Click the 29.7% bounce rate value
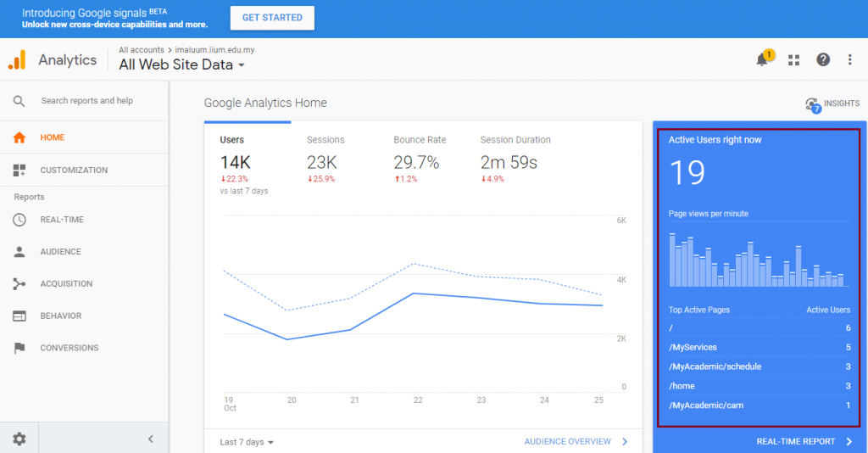The width and height of the screenshot is (868, 453). click(416, 162)
